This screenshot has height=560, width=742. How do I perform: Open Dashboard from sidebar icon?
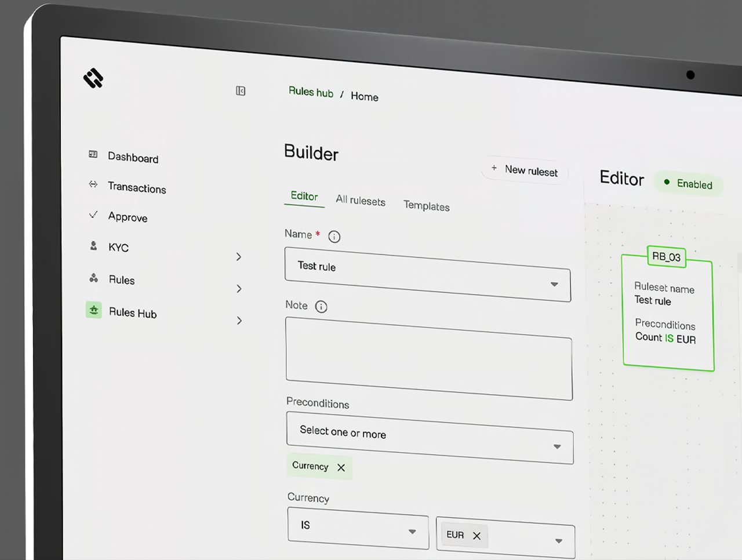point(93,154)
